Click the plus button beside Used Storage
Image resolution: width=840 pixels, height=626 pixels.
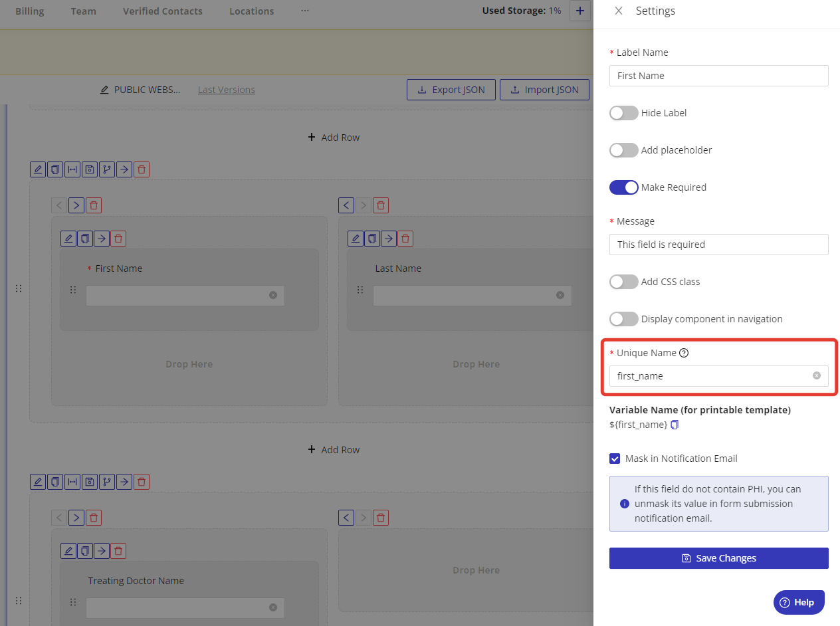pos(580,11)
